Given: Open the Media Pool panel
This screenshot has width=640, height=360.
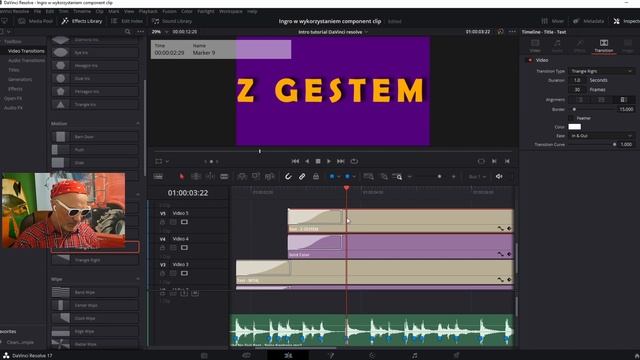Looking at the screenshot, I should coord(36,21).
